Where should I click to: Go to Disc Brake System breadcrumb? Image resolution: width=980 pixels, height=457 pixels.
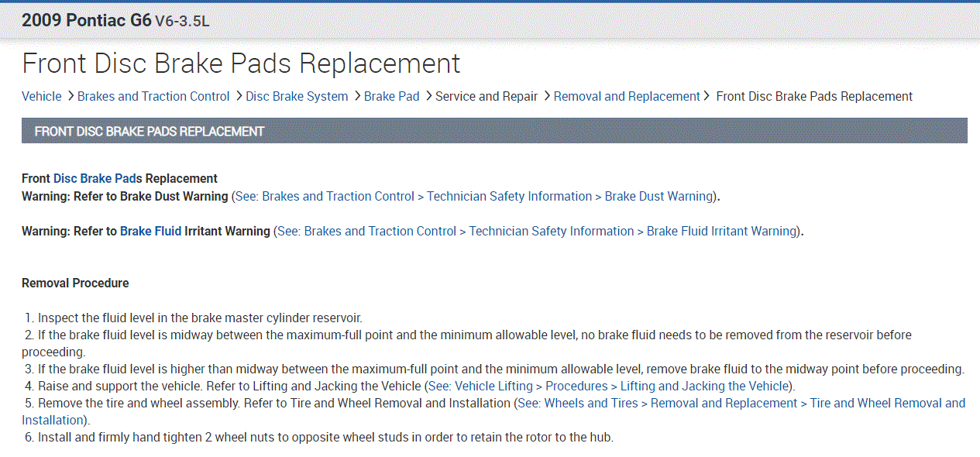point(297,96)
